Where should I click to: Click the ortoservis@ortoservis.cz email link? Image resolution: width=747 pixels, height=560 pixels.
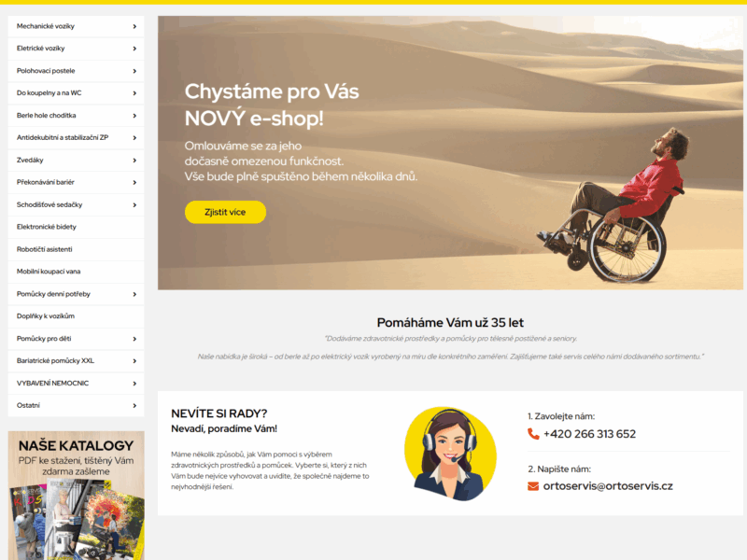pos(608,486)
